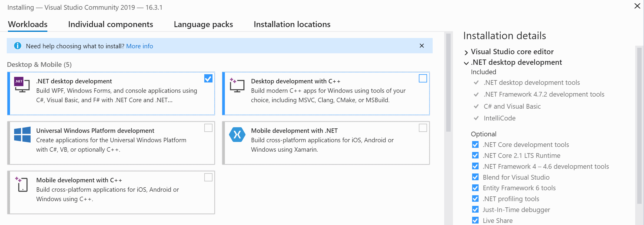The width and height of the screenshot is (644, 225).
Task: Click the .NET desktop development workload icon
Action: click(22, 85)
